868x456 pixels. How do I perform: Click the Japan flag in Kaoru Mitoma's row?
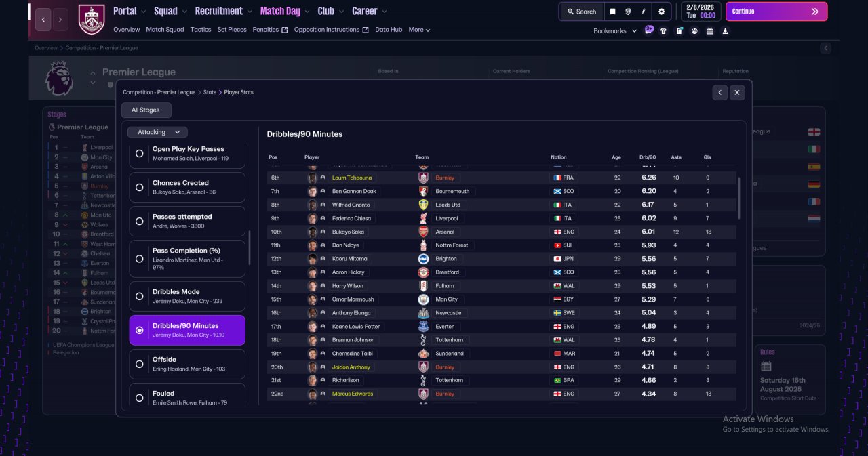(x=557, y=259)
